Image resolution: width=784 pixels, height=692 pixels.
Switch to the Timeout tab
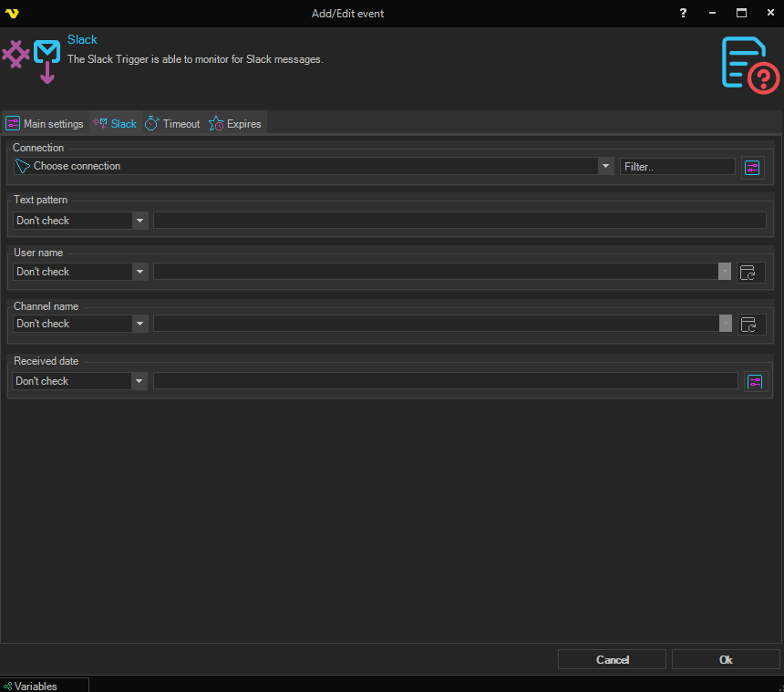173,124
